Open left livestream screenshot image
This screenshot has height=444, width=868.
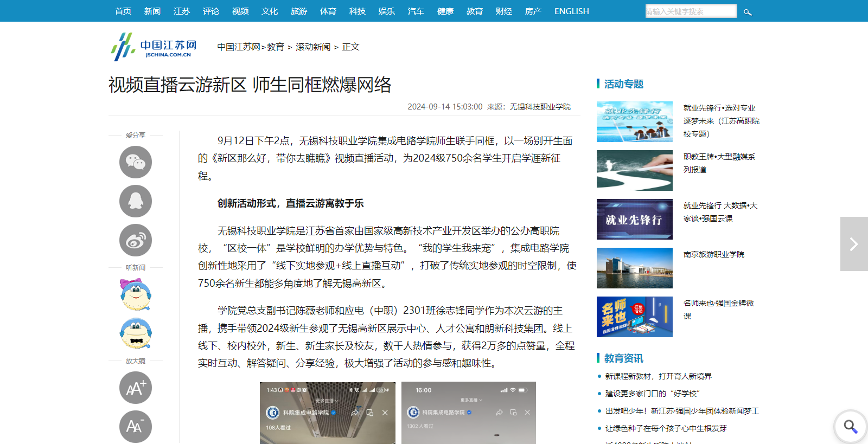pyautogui.click(x=328, y=413)
